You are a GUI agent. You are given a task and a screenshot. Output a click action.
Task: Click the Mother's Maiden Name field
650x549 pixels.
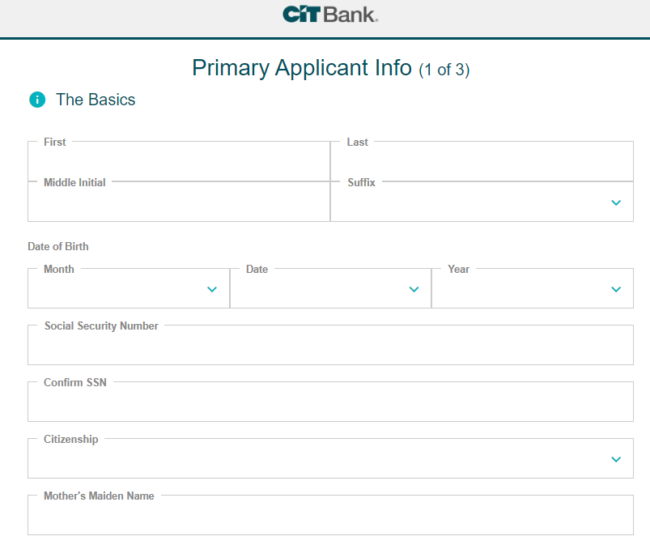point(330,515)
